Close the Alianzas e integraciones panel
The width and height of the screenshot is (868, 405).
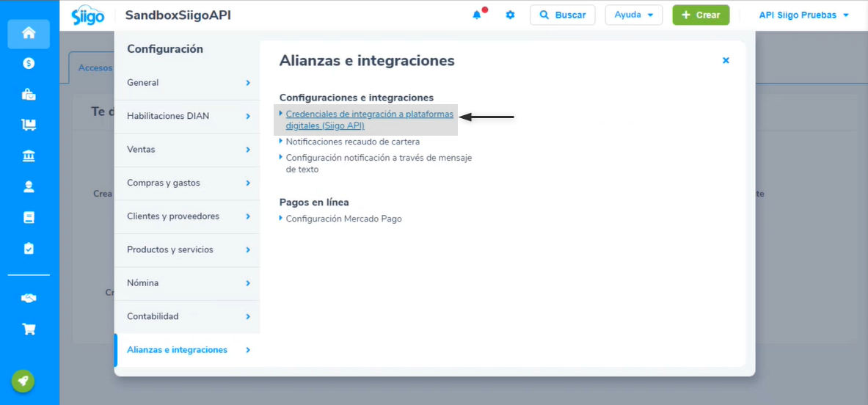(x=726, y=60)
